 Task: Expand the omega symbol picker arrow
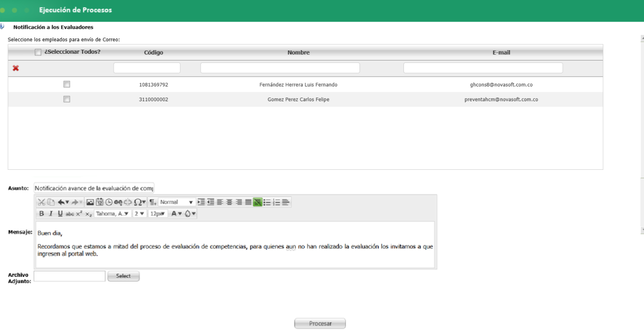pos(144,202)
